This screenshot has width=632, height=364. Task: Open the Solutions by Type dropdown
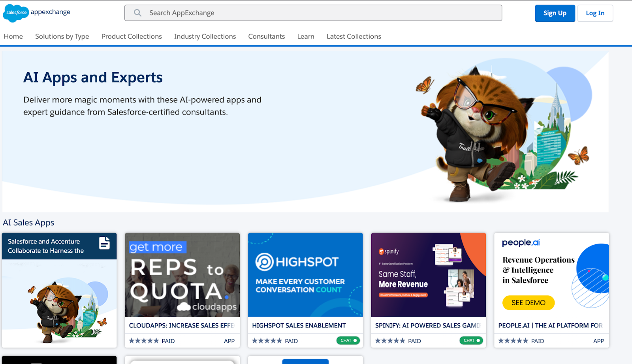[x=62, y=36]
